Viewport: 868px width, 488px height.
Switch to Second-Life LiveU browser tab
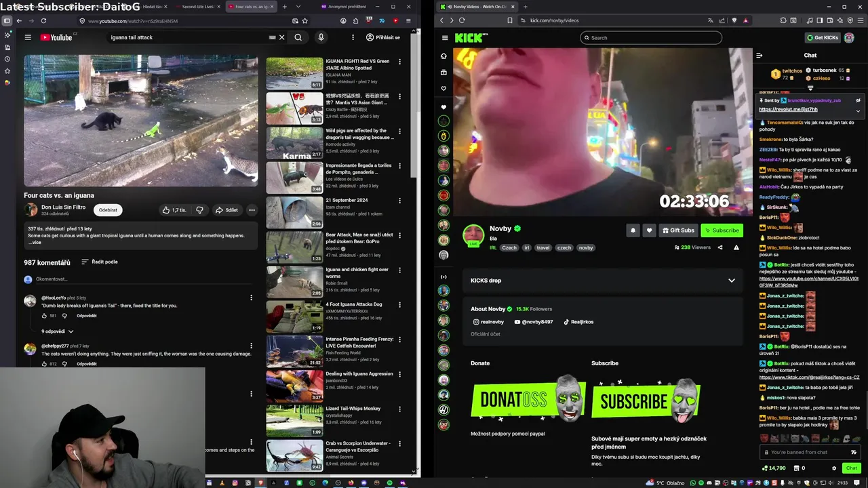[197, 7]
